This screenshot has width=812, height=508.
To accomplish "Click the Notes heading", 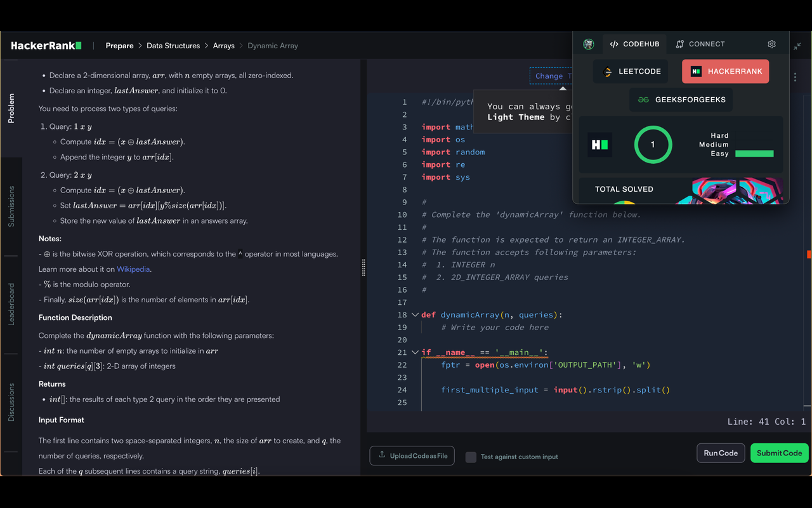I will (x=50, y=239).
